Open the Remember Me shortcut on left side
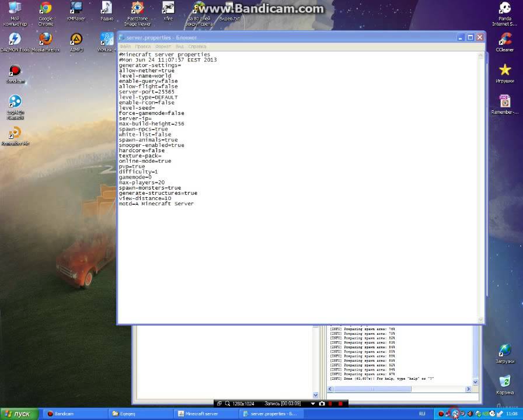 coord(15,136)
